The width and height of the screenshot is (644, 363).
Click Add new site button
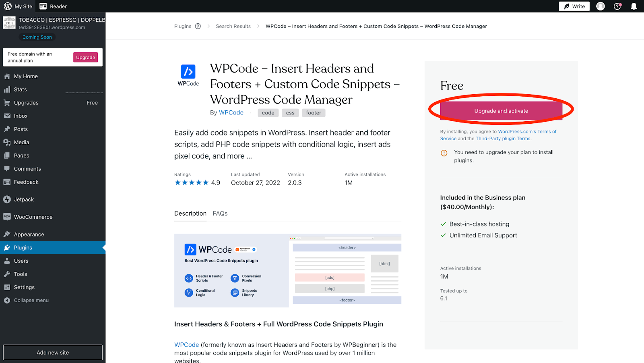(53, 353)
